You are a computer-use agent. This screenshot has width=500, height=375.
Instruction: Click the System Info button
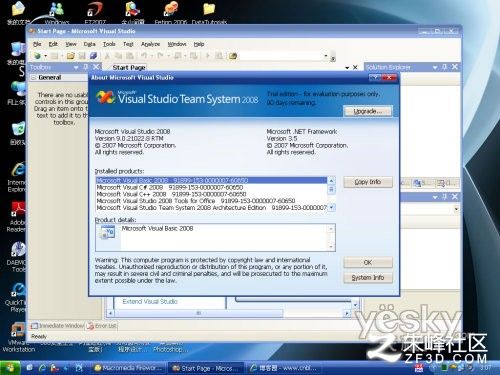[368, 278]
